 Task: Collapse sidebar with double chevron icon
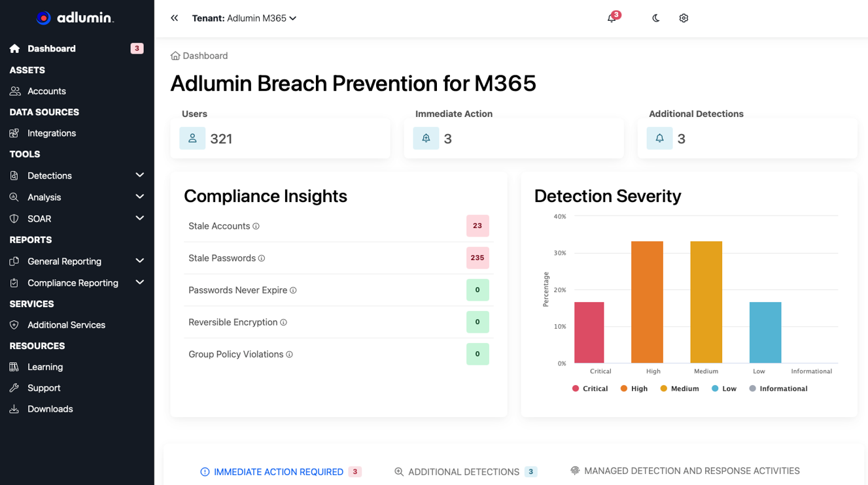click(174, 18)
